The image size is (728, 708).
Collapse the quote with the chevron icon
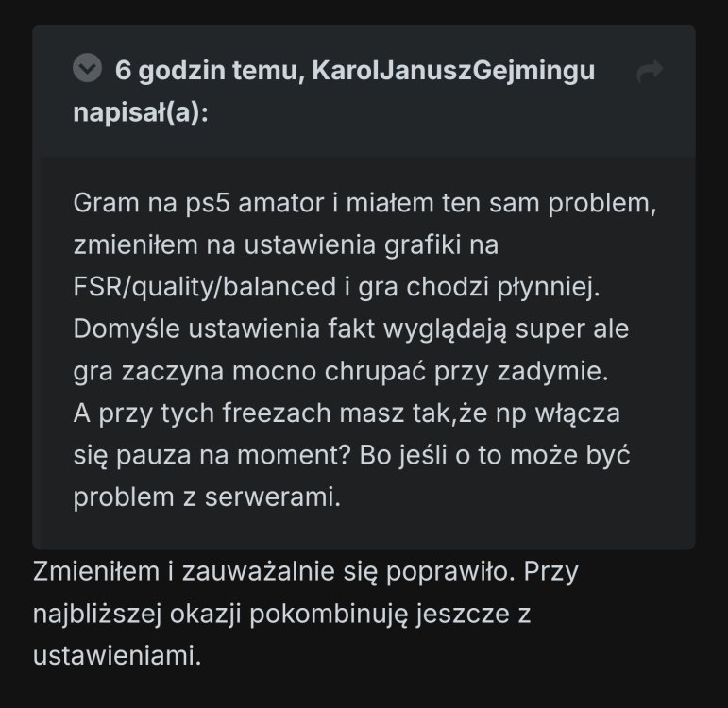coord(88,69)
